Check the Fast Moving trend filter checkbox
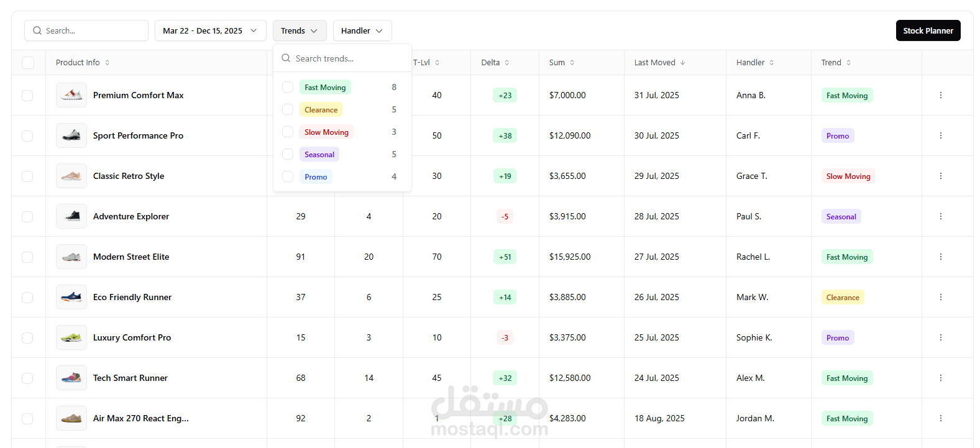This screenshot has width=980, height=448. 288,87
